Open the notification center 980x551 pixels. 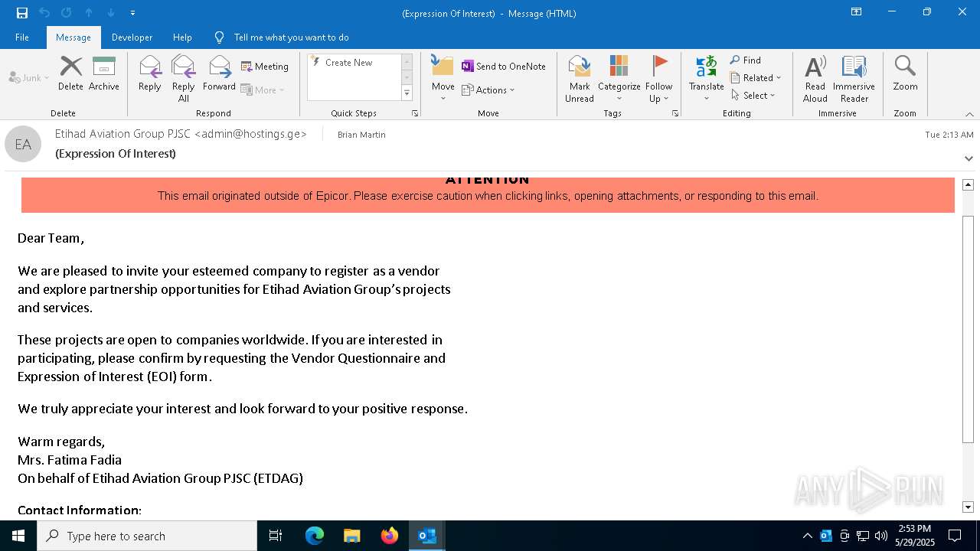coord(955,536)
